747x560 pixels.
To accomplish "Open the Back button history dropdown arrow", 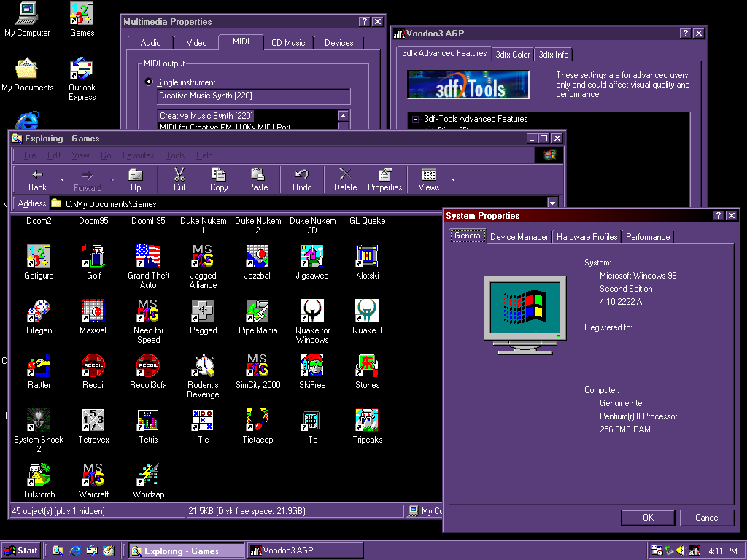I will pyautogui.click(x=62, y=179).
